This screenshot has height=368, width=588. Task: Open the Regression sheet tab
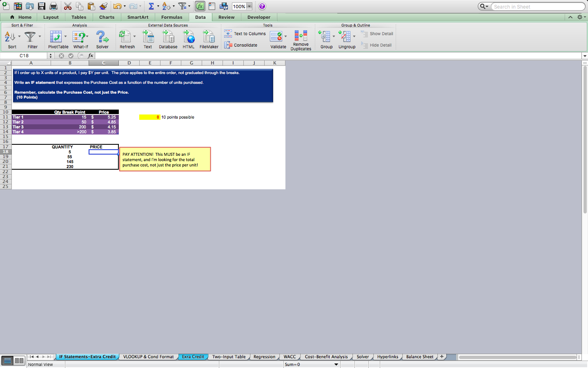[264, 357]
